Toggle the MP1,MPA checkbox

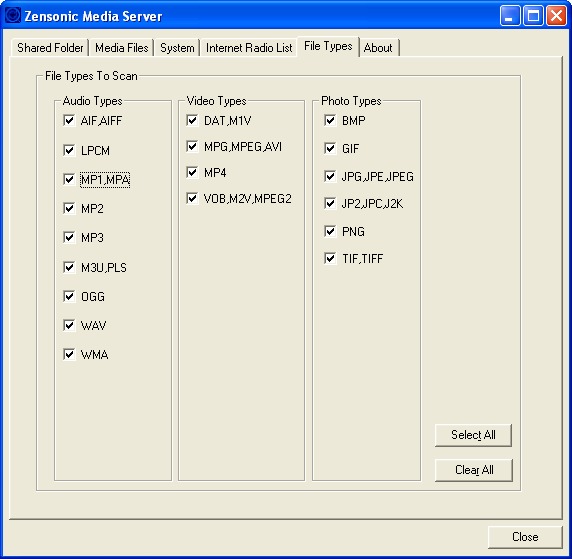(69, 179)
